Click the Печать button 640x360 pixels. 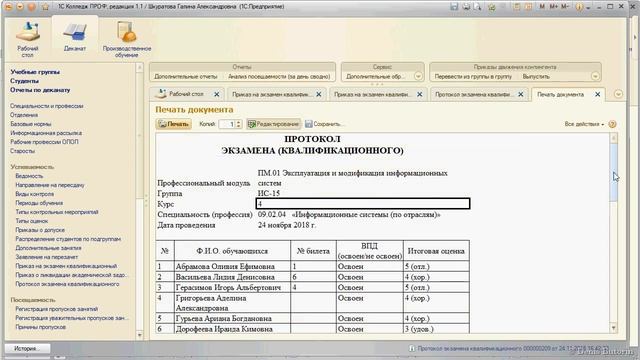(174, 124)
